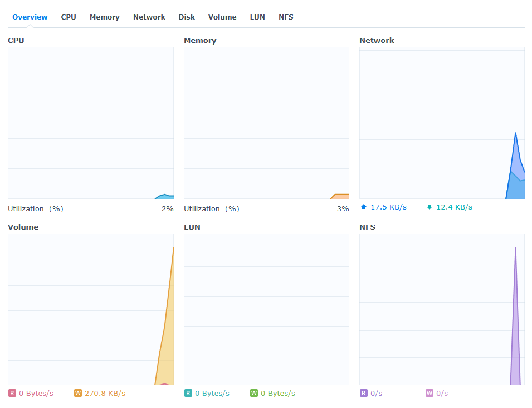Viewport: 532px width, 408px height.
Task: Return to the Overview tab
Action: coord(30,17)
